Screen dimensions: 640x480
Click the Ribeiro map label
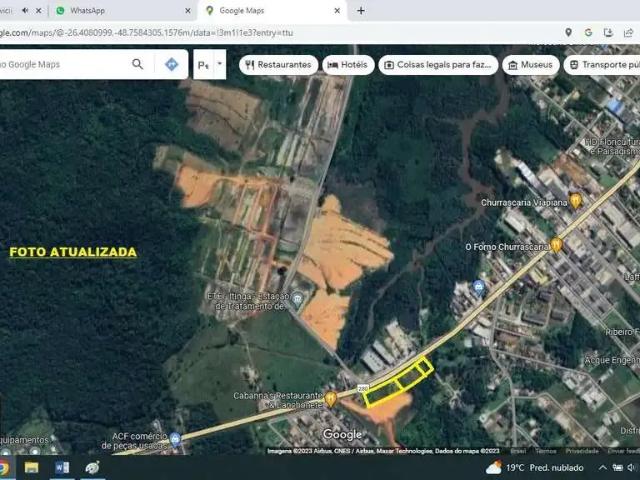(622, 332)
